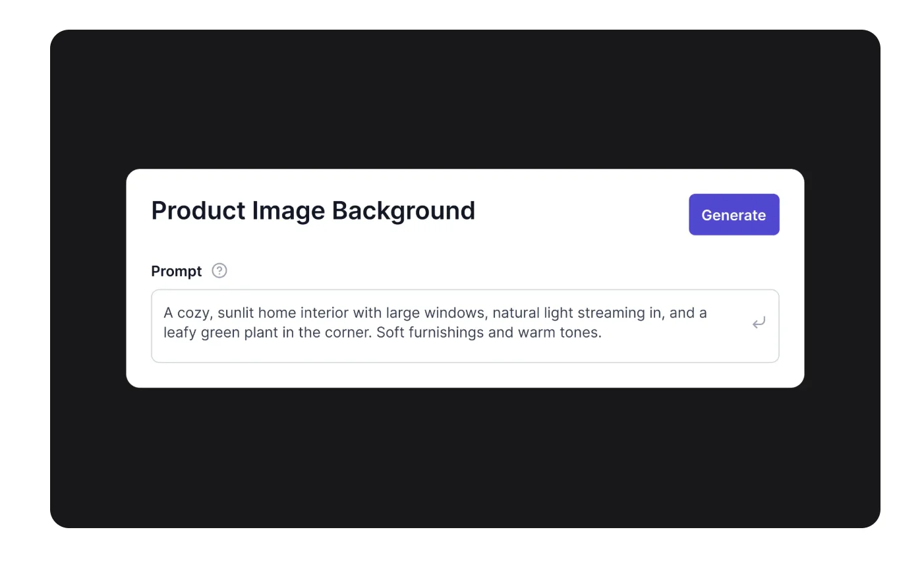Click the enter symbol at the textarea's right edge
924x571 pixels.
[x=759, y=322]
